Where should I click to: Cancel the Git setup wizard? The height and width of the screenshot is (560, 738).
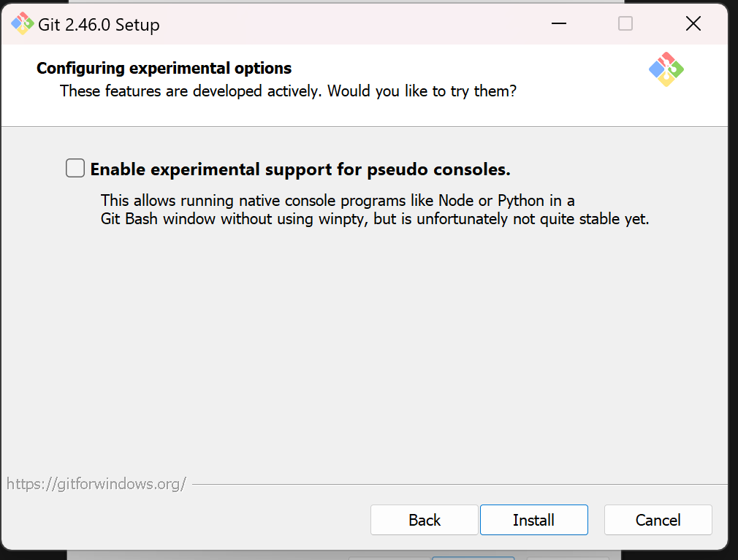(658, 520)
